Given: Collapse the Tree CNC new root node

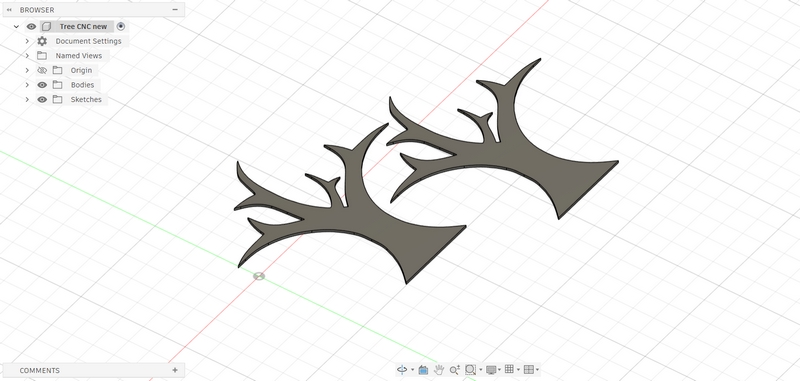Looking at the screenshot, I should pyautogui.click(x=16, y=27).
